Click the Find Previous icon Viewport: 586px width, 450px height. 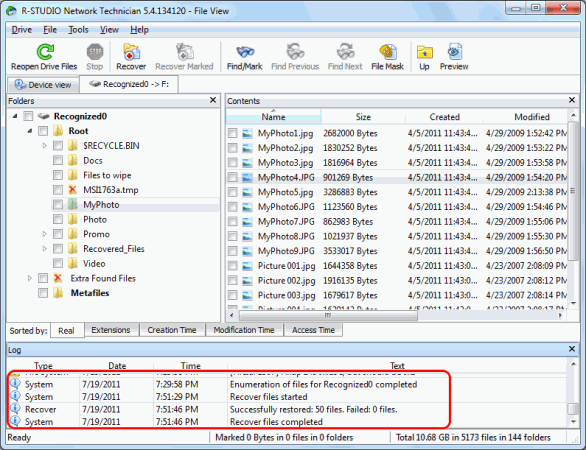click(x=295, y=52)
